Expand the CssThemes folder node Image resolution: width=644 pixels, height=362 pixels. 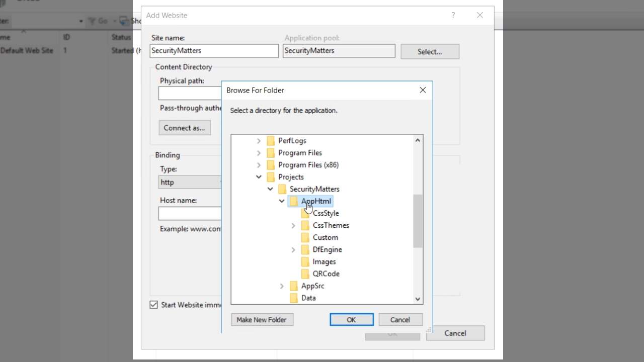click(293, 226)
